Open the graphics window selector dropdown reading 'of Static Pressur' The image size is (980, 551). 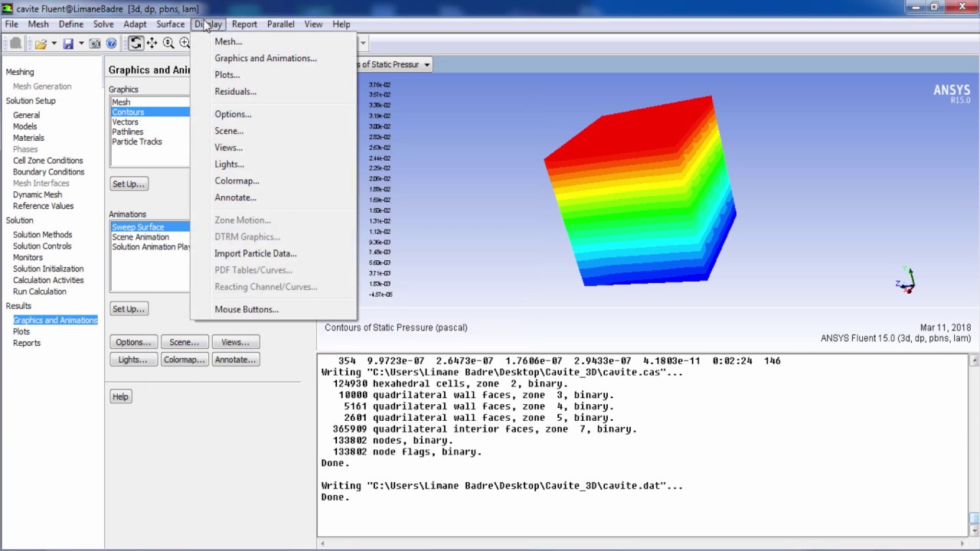click(x=395, y=64)
